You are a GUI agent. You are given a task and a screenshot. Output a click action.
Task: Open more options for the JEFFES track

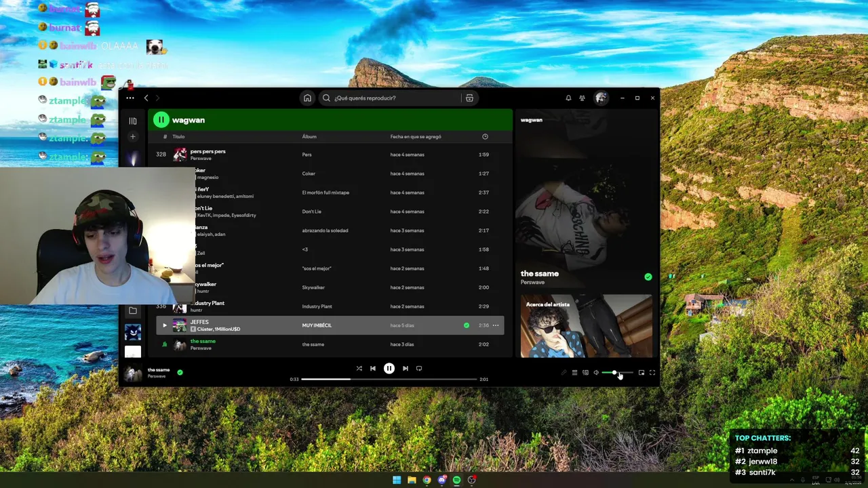coord(496,325)
